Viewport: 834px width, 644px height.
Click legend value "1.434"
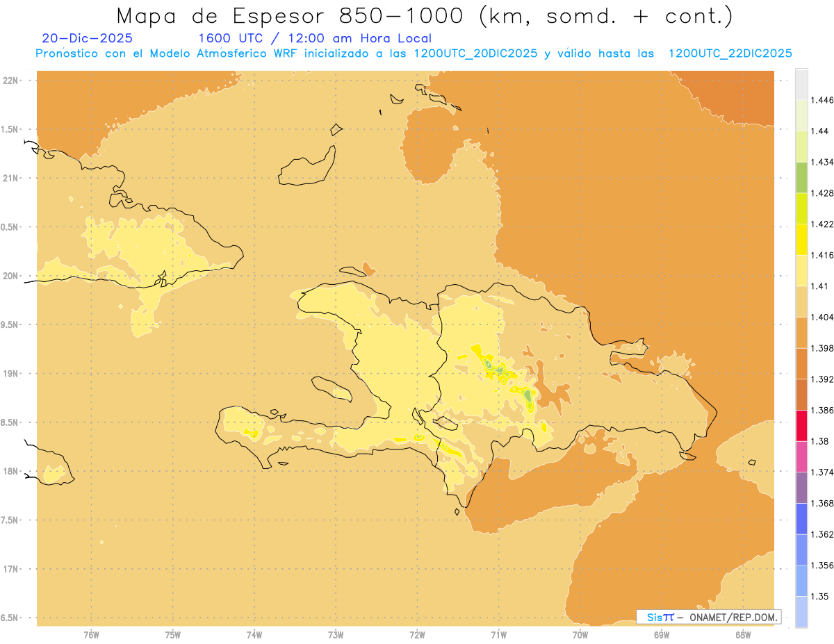821,162
